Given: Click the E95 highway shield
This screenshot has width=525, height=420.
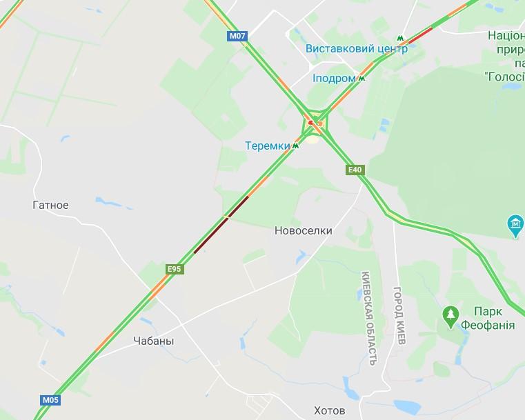Looking at the screenshot, I should coord(175,269).
